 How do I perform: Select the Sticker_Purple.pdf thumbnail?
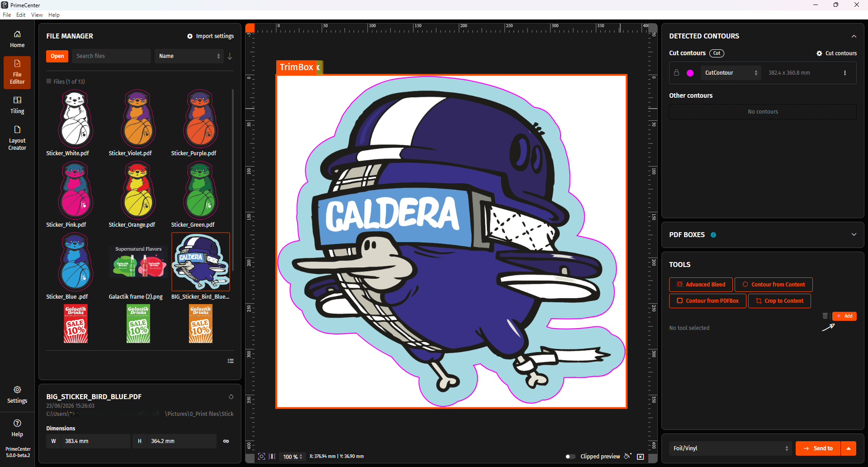(x=200, y=119)
